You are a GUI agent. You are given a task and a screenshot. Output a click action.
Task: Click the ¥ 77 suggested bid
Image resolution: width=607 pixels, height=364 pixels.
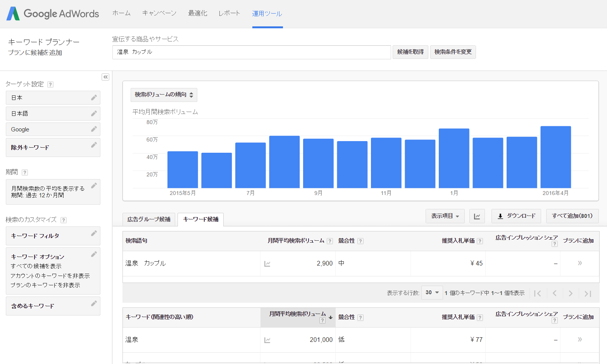click(476, 340)
